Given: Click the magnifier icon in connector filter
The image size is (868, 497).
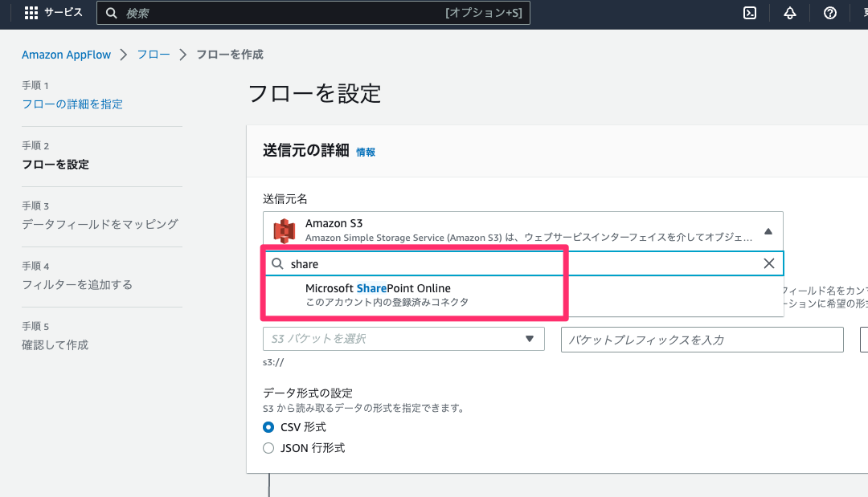Looking at the screenshot, I should tap(277, 263).
